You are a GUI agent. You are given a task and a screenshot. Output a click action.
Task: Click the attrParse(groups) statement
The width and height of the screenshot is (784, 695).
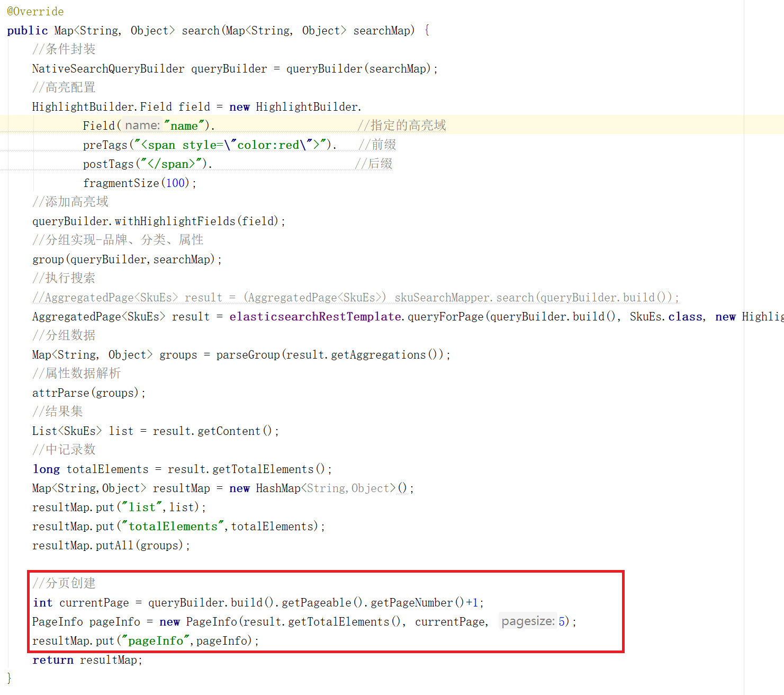(x=88, y=393)
